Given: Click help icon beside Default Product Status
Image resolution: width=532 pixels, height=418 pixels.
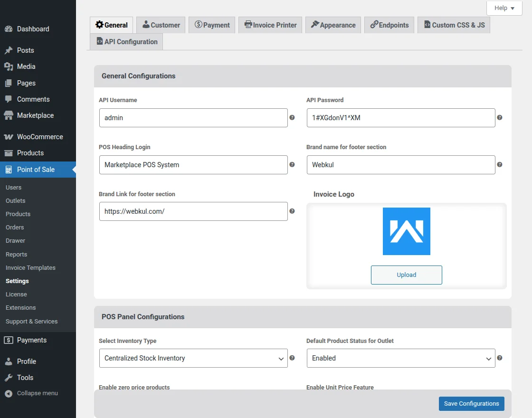Looking at the screenshot, I should coord(499,358).
